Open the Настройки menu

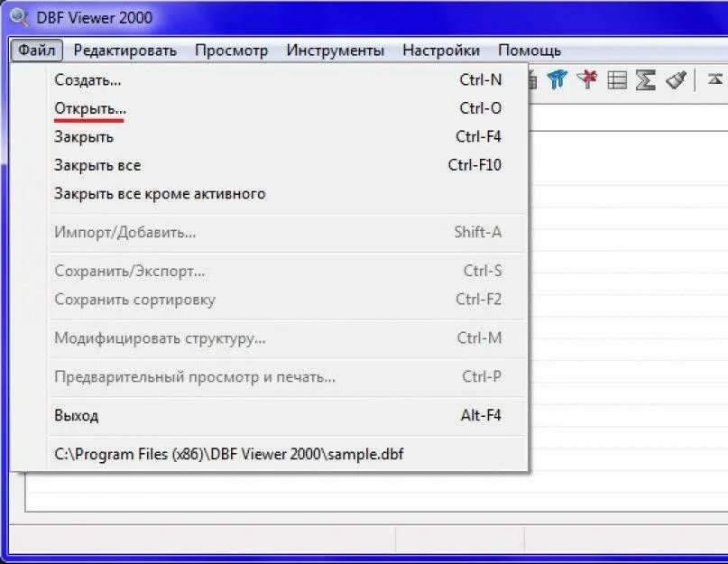click(441, 51)
